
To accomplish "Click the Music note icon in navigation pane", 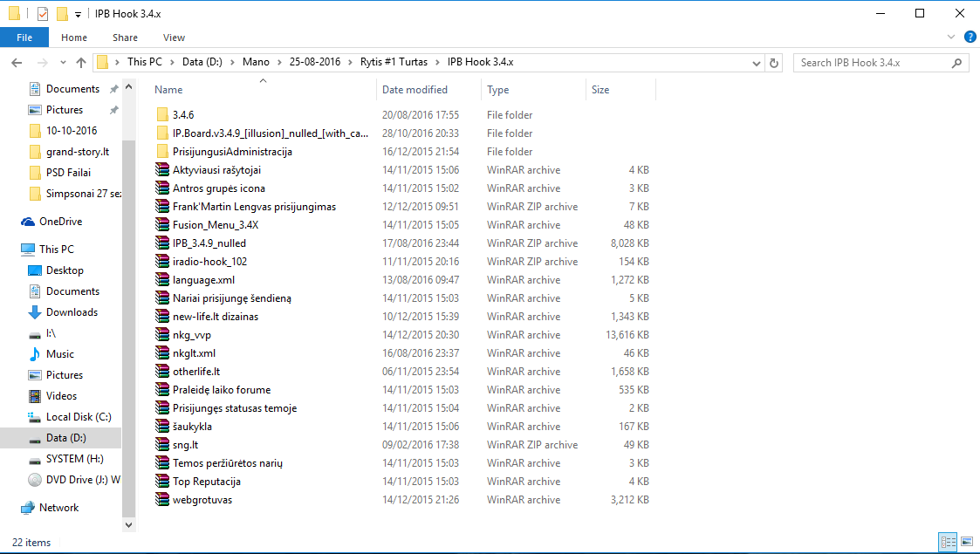I will point(35,354).
